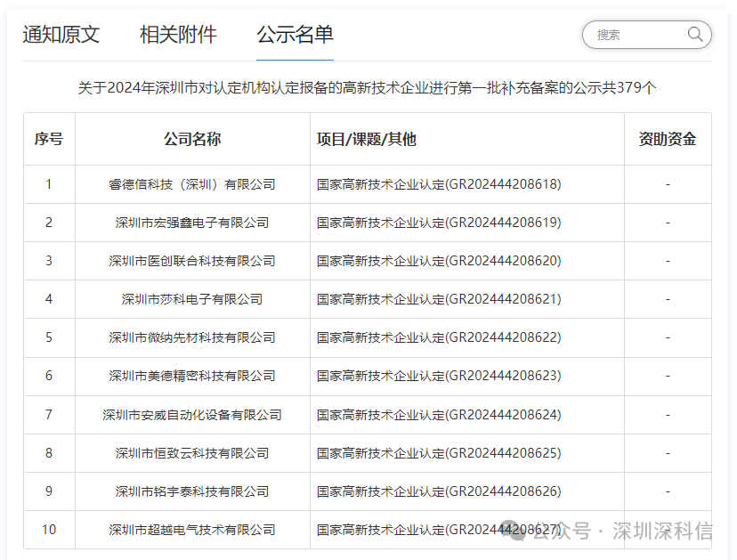Select company 深圳市莎科电子有限公司
Image resolution: width=737 pixels, height=560 pixels.
(x=192, y=299)
